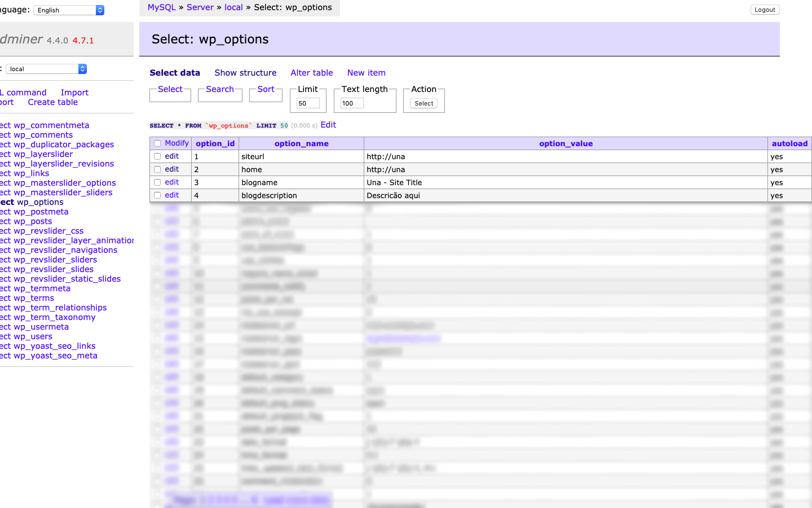Open the wp_yoast_seo_links table

[x=55, y=346]
